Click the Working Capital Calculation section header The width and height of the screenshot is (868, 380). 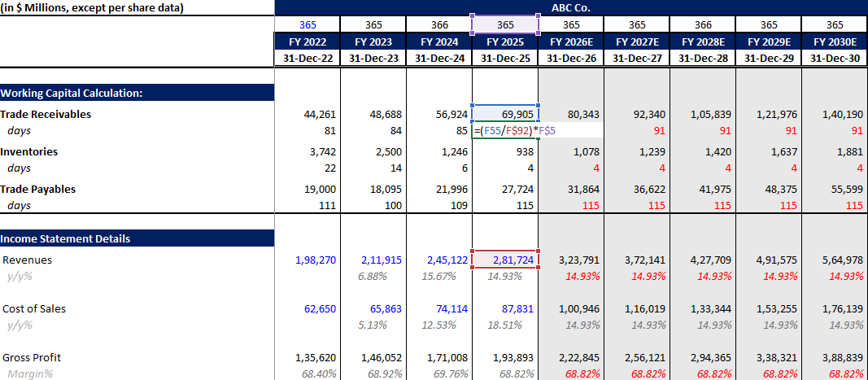coord(137,93)
